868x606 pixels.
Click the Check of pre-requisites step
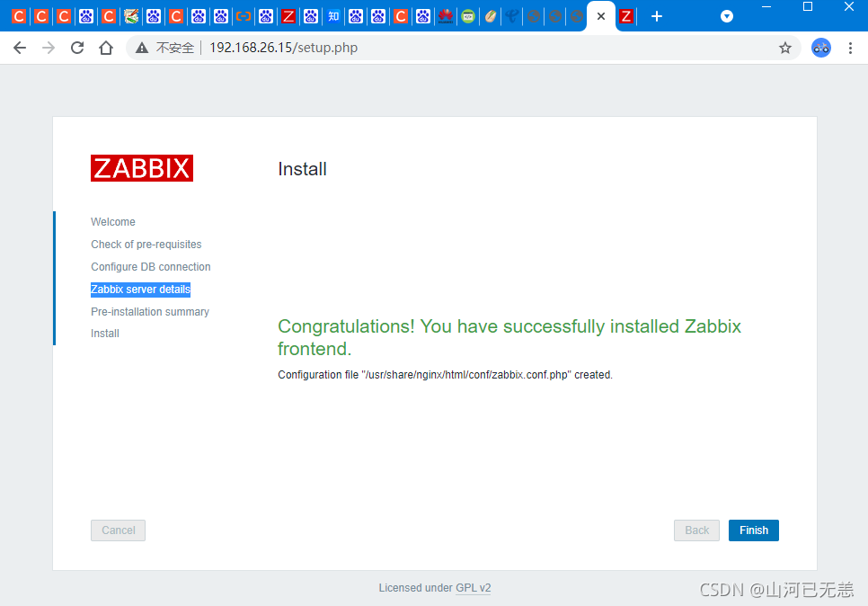tap(146, 245)
